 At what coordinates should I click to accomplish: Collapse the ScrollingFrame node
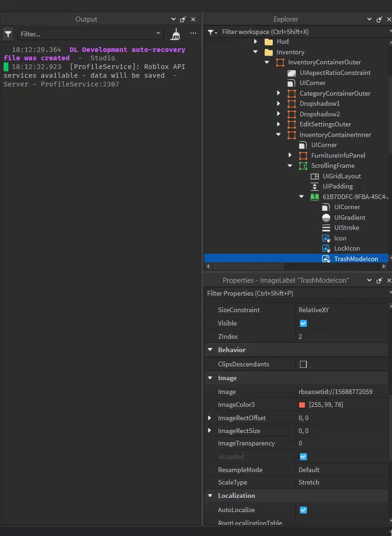[290, 166]
